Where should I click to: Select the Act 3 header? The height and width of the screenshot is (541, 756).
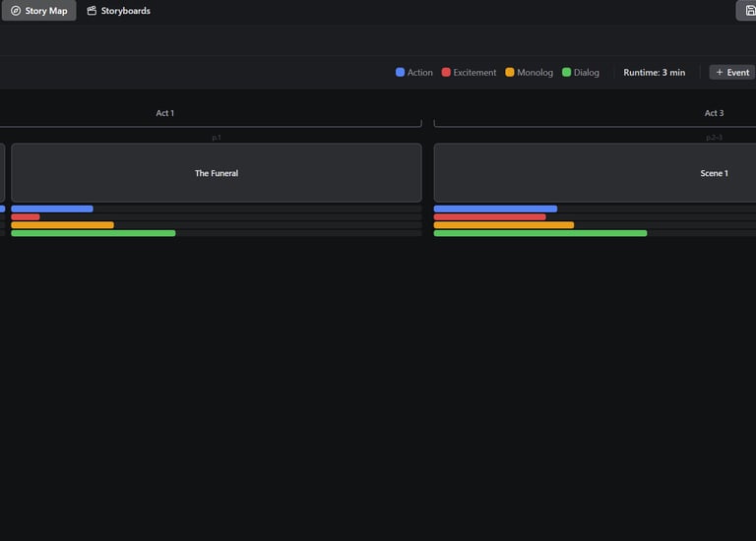pyautogui.click(x=714, y=113)
